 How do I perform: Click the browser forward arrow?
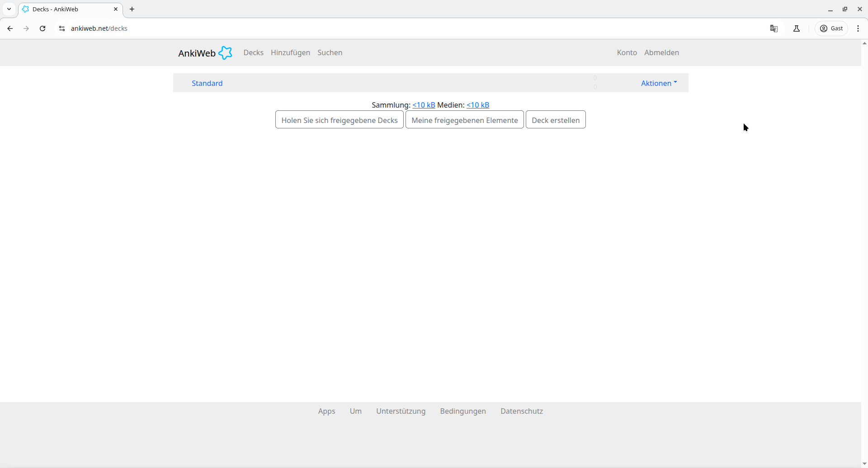(26, 28)
